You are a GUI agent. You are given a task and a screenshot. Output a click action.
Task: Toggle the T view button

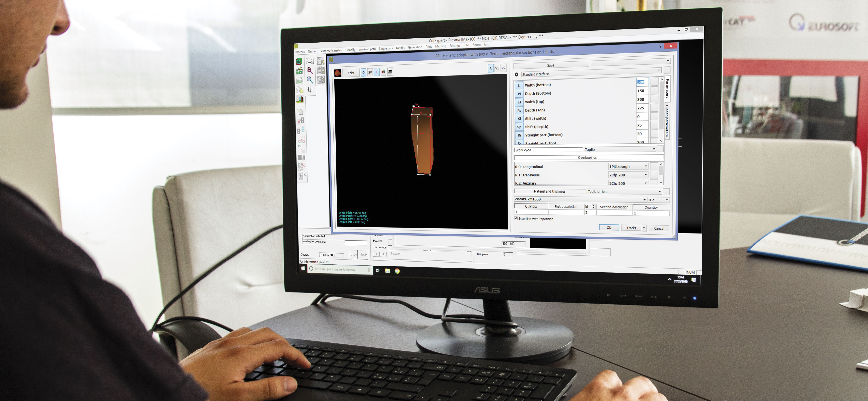point(377,72)
